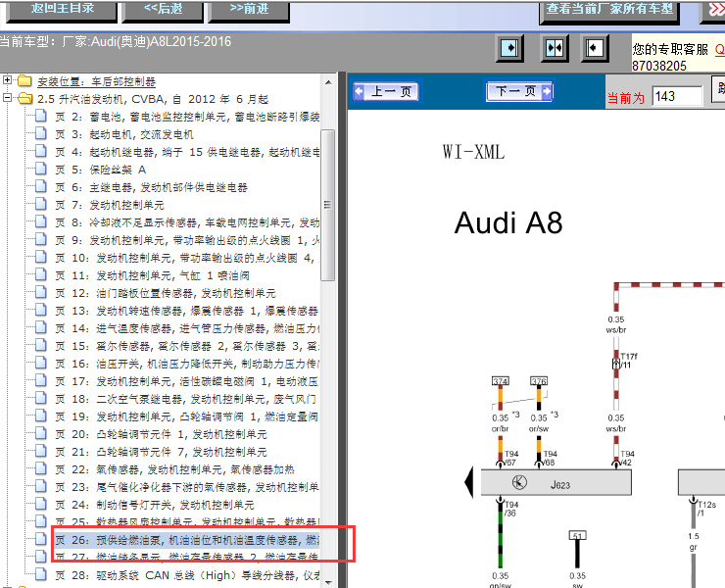Click the tree panel scrollbar thumb
The image size is (725, 588).
click(x=328, y=205)
